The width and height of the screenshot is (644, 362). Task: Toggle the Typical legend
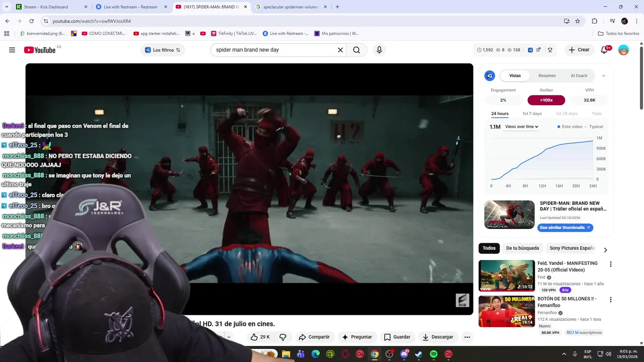pos(594,127)
